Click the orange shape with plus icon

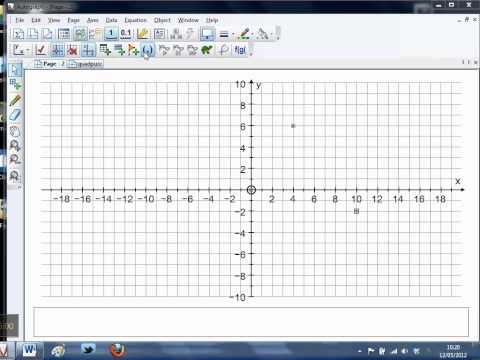pyautogui.click(x=133, y=50)
